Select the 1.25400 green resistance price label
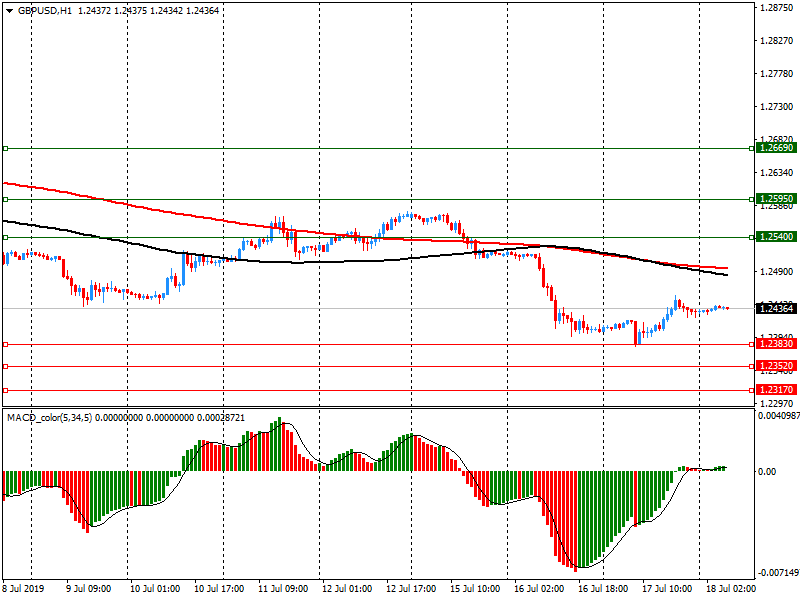Screen dimensions: 800x600 [x=777, y=237]
